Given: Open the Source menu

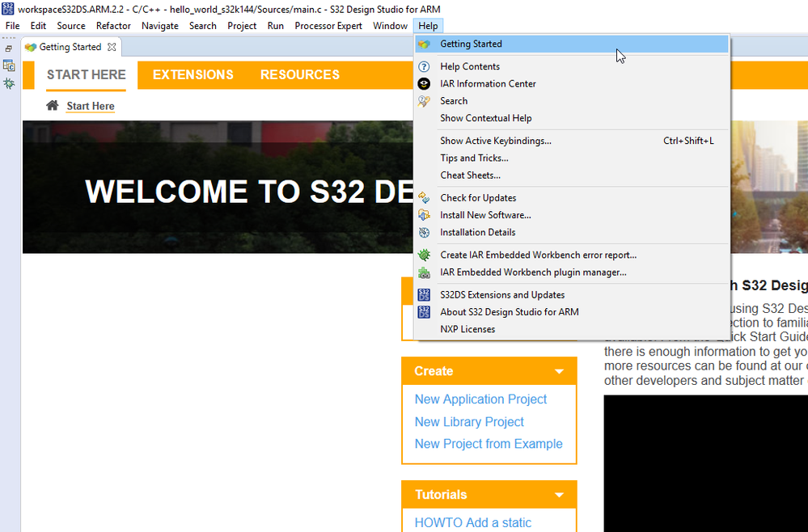Looking at the screenshot, I should [x=71, y=26].
